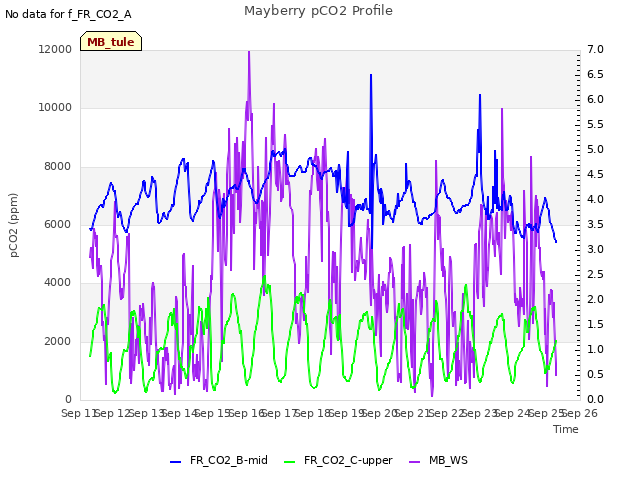Image resolution: width=640 pixels, height=480 pixels.
Task: Click the 1.0 right axis tick label
Action: pos(596,349)
